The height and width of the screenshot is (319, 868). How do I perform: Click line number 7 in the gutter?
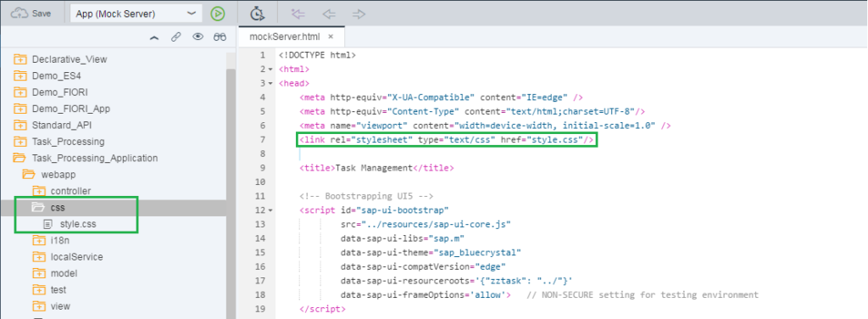[x=263, y=139]
